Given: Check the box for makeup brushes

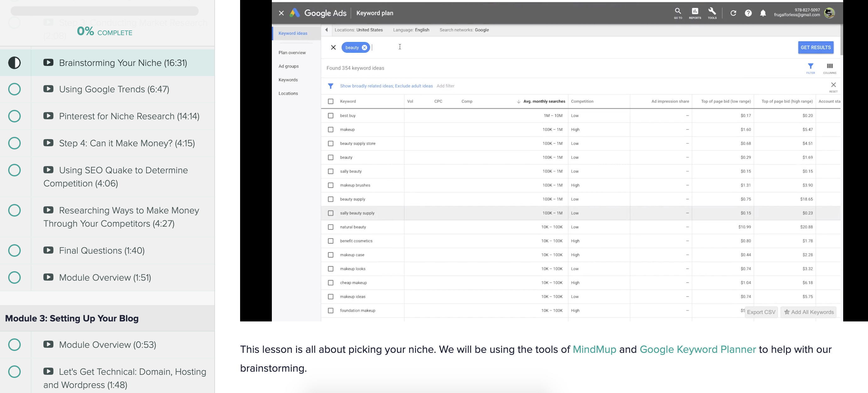Looking at the screenshot, I should point(331,185).
